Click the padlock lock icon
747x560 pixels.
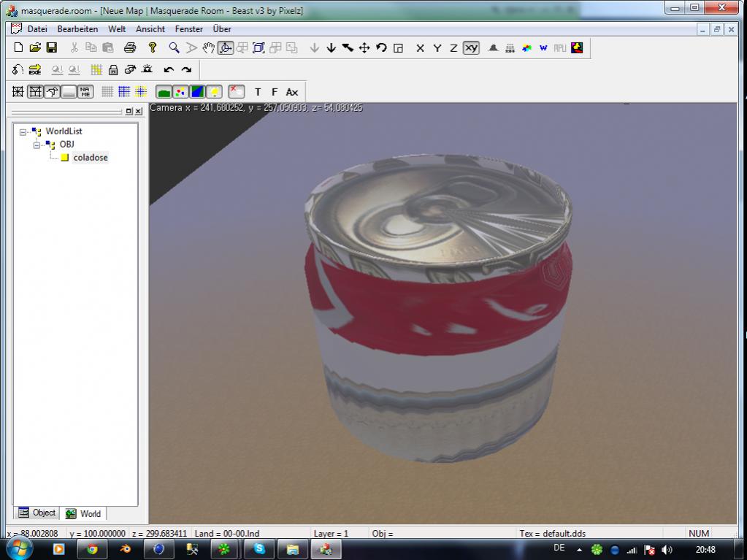coord(113,70)
